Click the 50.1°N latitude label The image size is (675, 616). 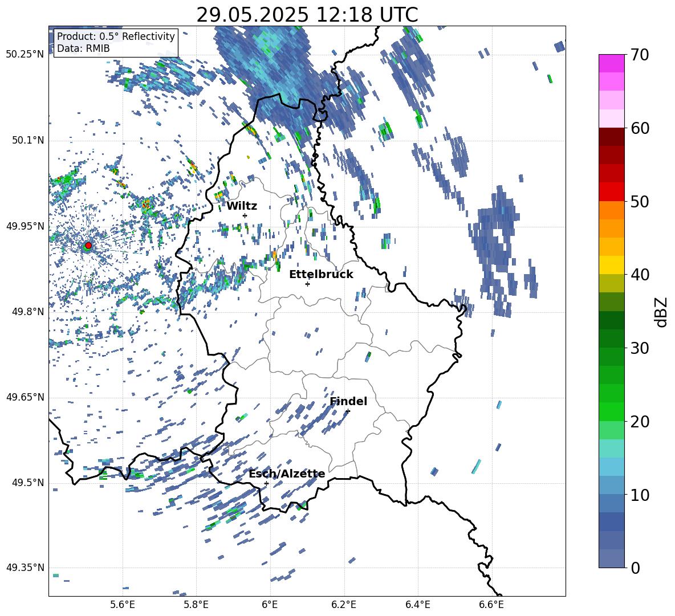click(x=28, y=140)
